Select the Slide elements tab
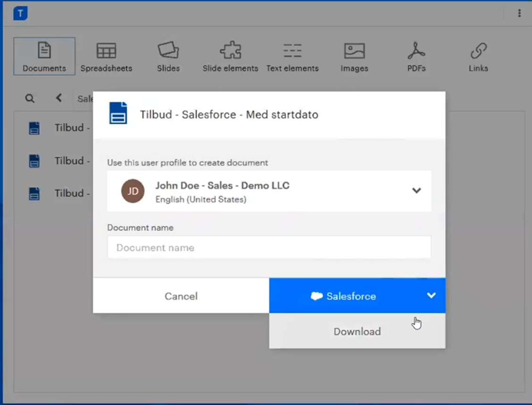The height and width of the screenshot is (405, 532). click(230, 56)
